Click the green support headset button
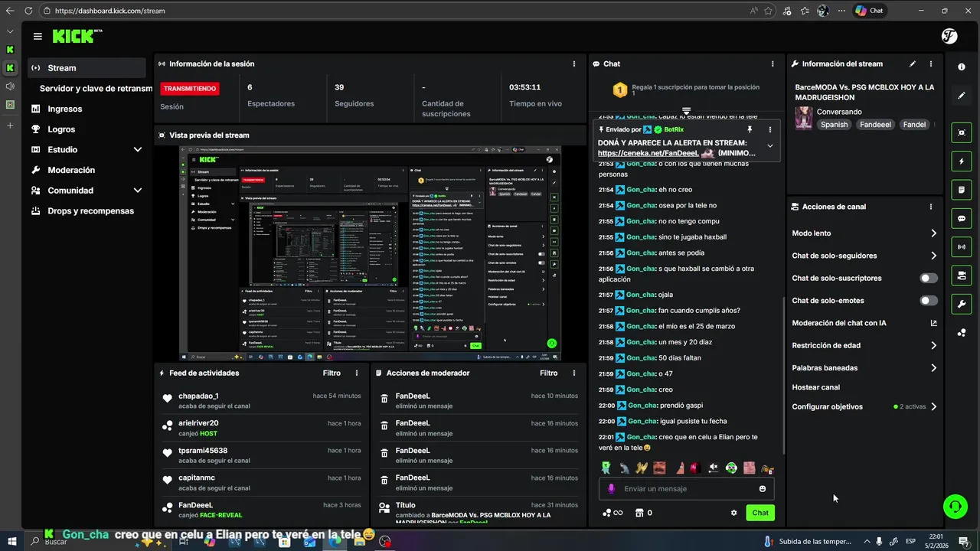Viewport: 980px width, 551px height. (x=955, y=506)
